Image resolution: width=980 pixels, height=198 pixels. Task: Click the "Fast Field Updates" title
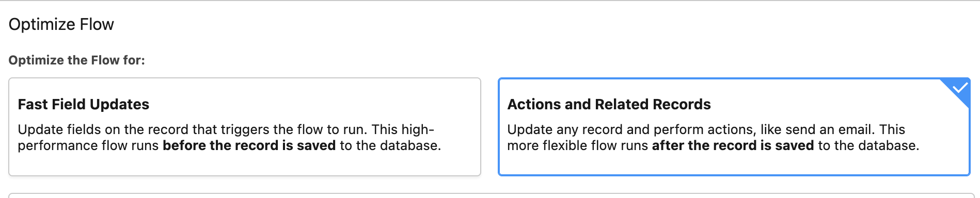click(x=84, y=104)
